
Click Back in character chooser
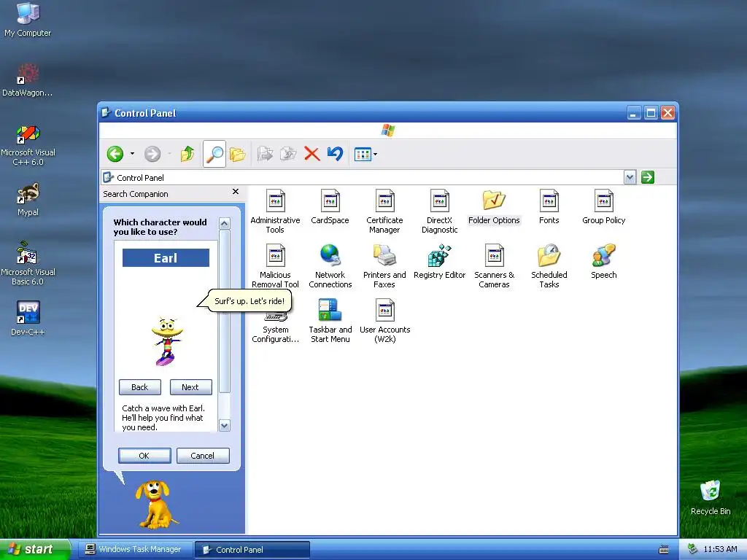coord(140,387)
